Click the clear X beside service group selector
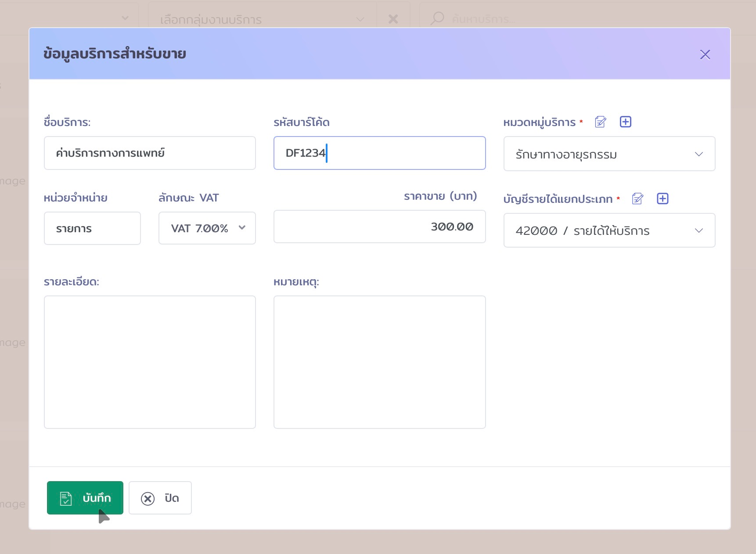 [x=393, y=19]
